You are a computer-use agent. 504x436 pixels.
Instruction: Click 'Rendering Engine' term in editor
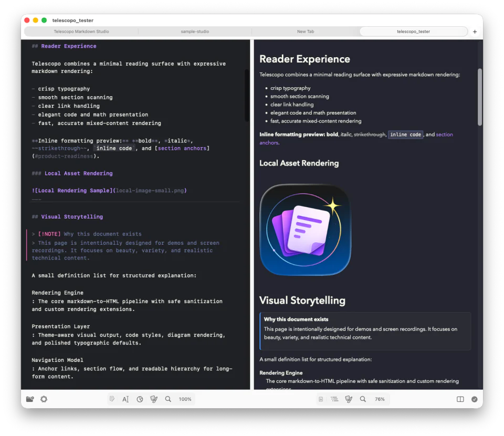click(x=58, y=293)
